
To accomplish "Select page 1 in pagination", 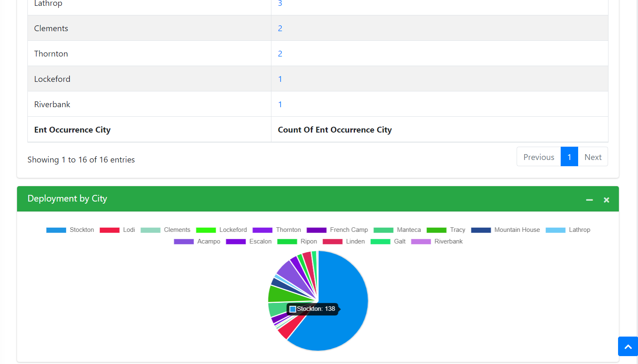I will click(569, 157).
